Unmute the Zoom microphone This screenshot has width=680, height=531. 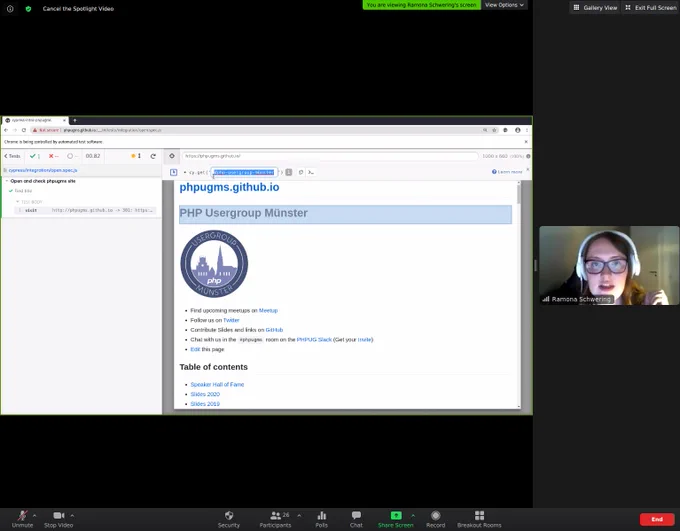click(x=22, y=519)
